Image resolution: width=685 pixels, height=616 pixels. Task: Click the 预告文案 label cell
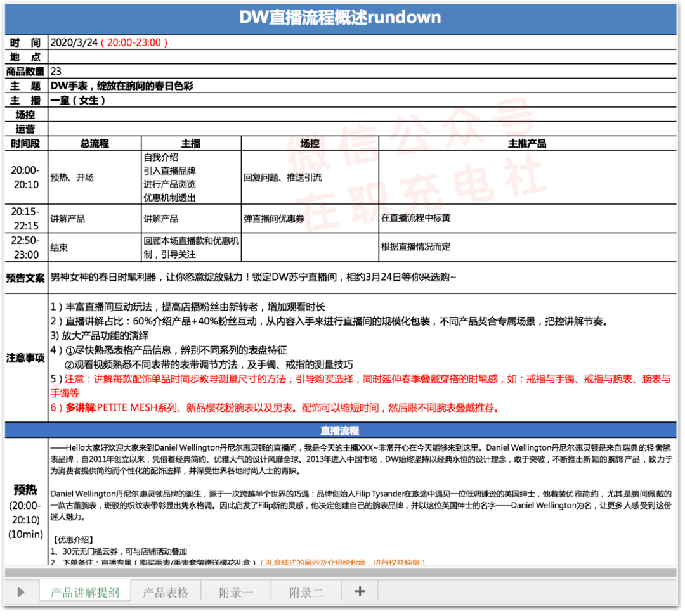(x=26, y=278)
